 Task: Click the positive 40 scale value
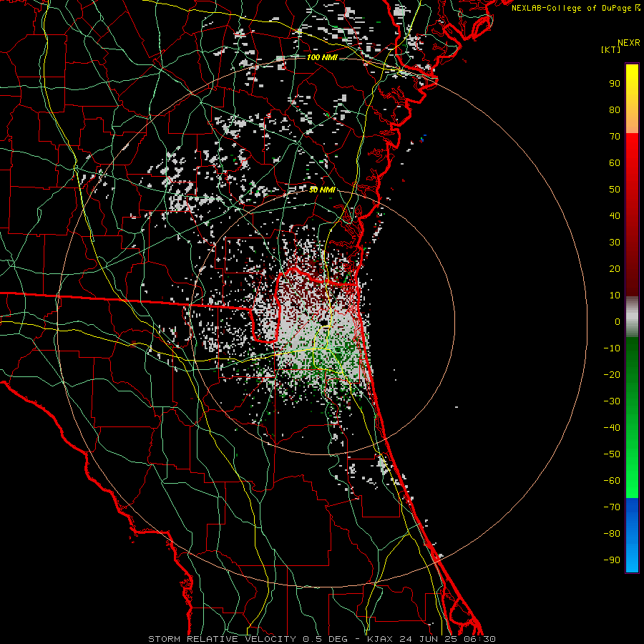coord(615,216)
